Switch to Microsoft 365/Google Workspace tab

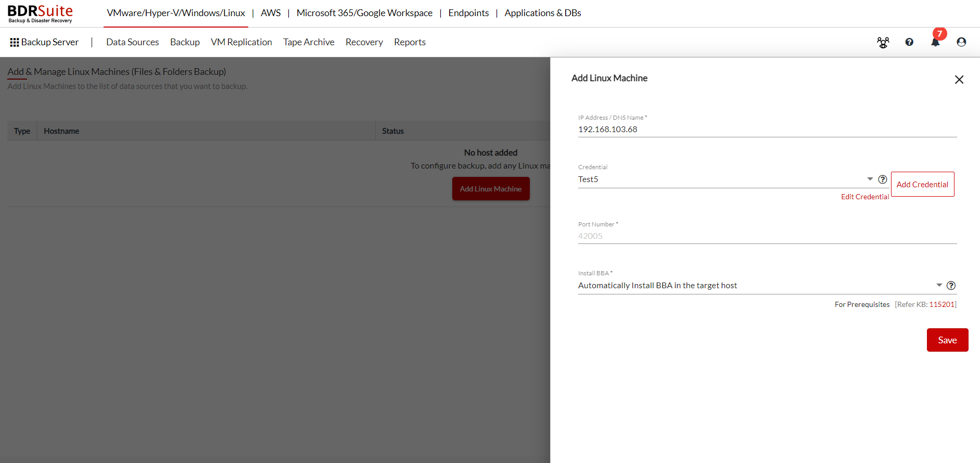[364, 13]
